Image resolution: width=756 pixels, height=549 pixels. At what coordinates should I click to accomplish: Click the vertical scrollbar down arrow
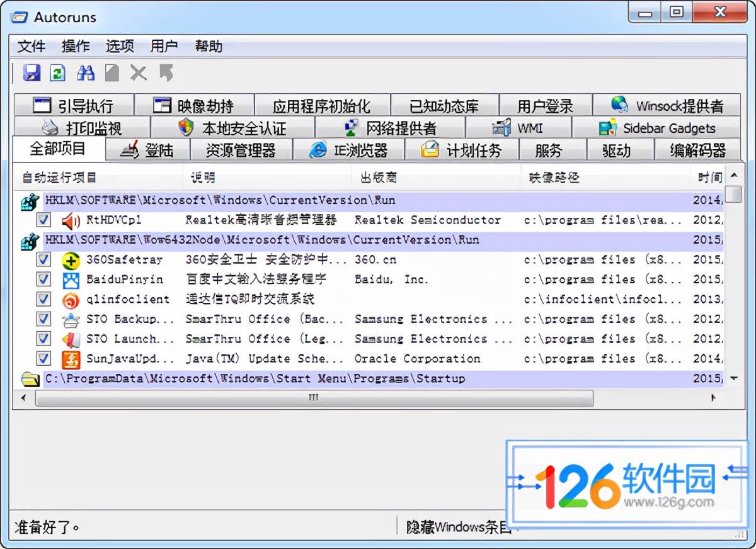click(733, 378)
